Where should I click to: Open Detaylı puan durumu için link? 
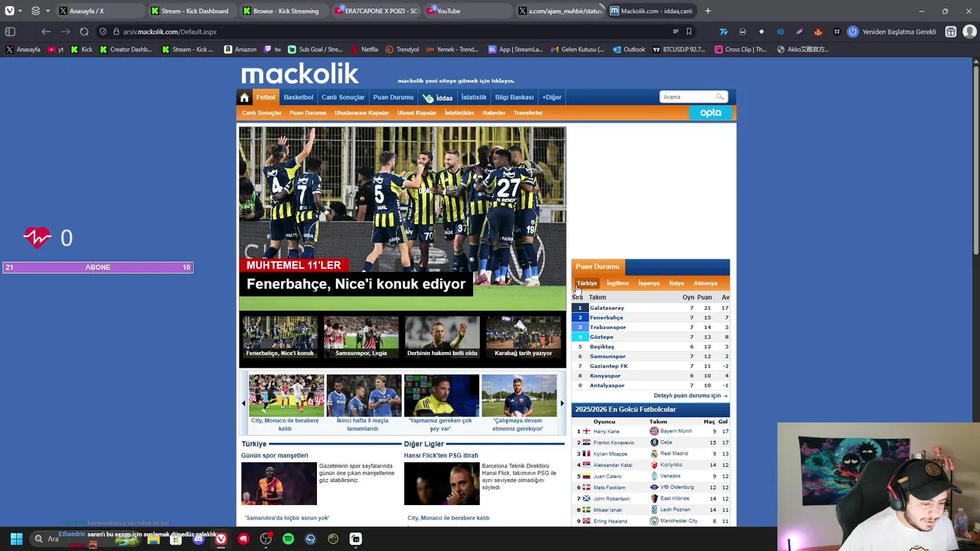coord(690,396)
